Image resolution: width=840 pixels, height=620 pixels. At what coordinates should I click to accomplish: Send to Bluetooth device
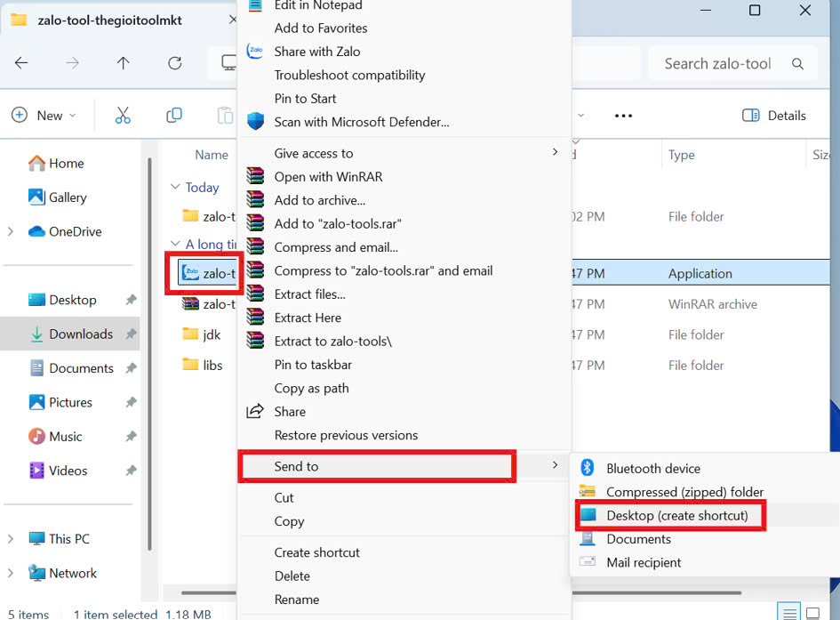pos(653,469)
